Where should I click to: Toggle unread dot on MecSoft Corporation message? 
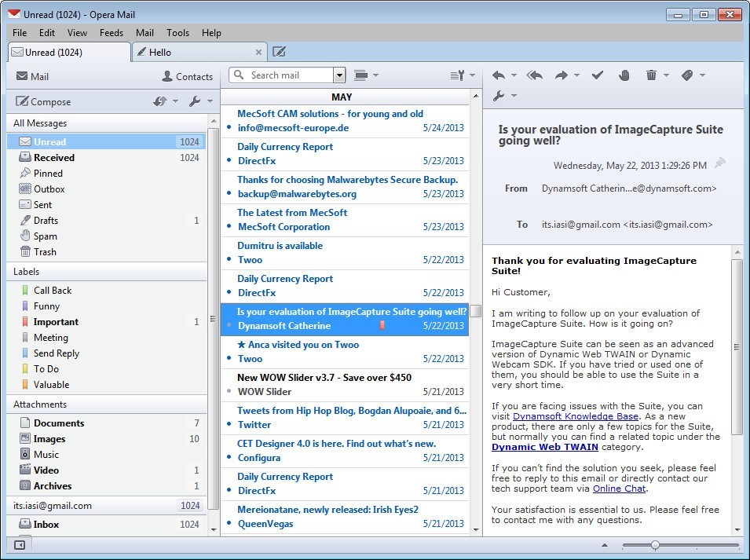point(229,226)
